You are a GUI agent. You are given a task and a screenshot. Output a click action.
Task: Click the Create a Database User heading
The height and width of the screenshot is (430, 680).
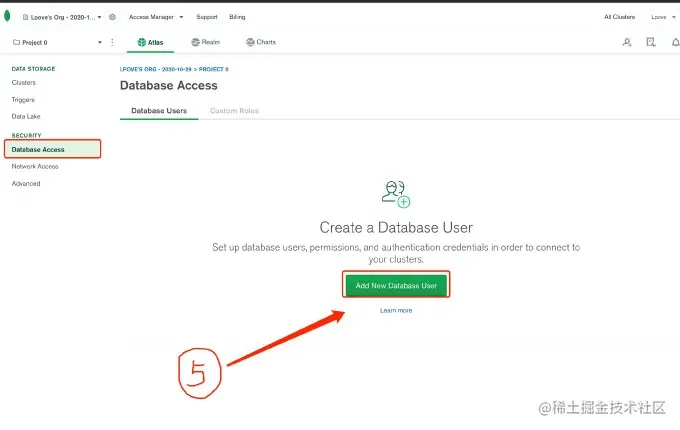pos(396,228)
